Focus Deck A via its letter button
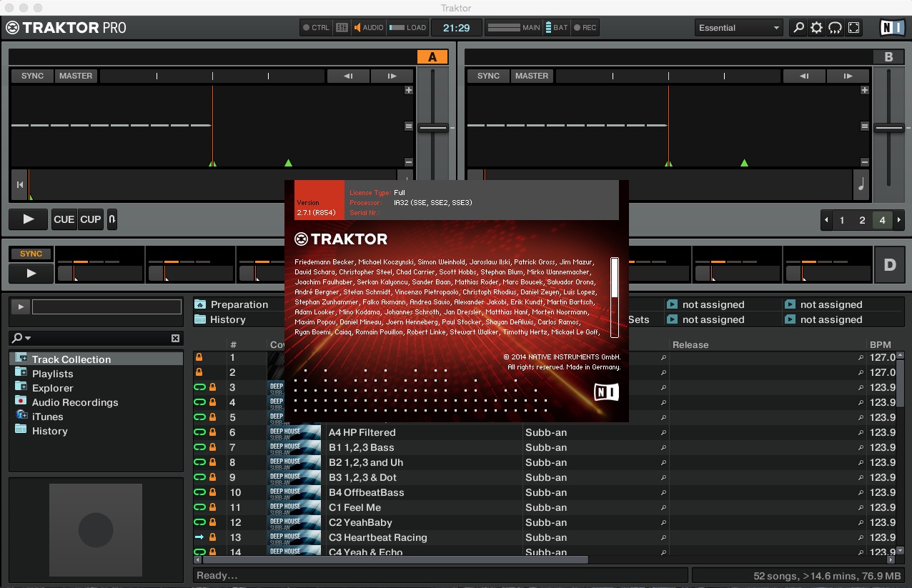Screen dimensions: 912x588 tap(432, 57)
